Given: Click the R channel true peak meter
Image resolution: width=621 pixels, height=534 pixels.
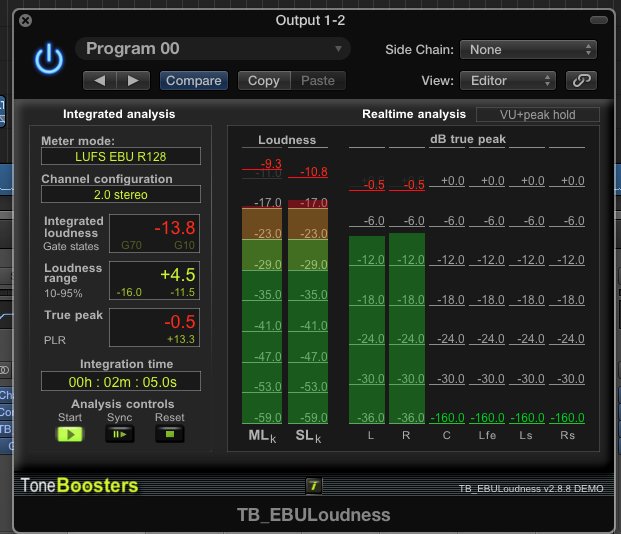Looking at the screenshot, I should click(x=407, y=328).
